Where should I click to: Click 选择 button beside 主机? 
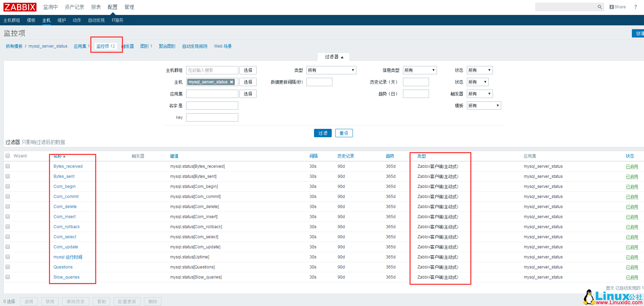click(248, 82)
